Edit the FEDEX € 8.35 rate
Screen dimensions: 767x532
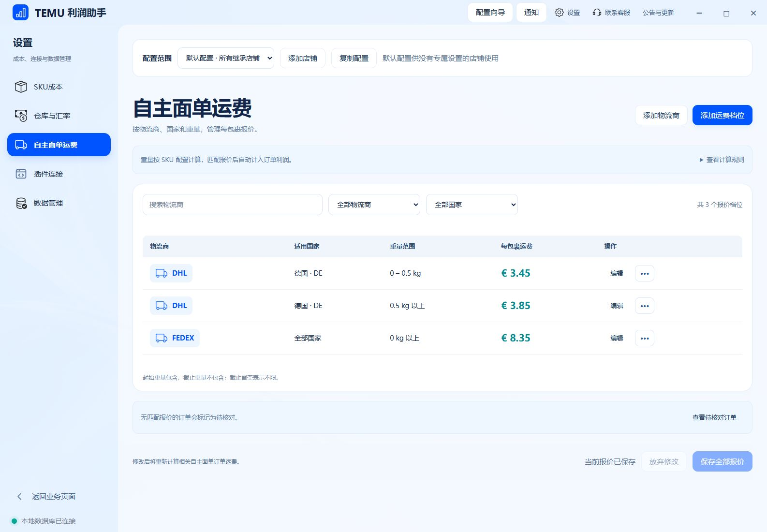click(x=617, y=338)
